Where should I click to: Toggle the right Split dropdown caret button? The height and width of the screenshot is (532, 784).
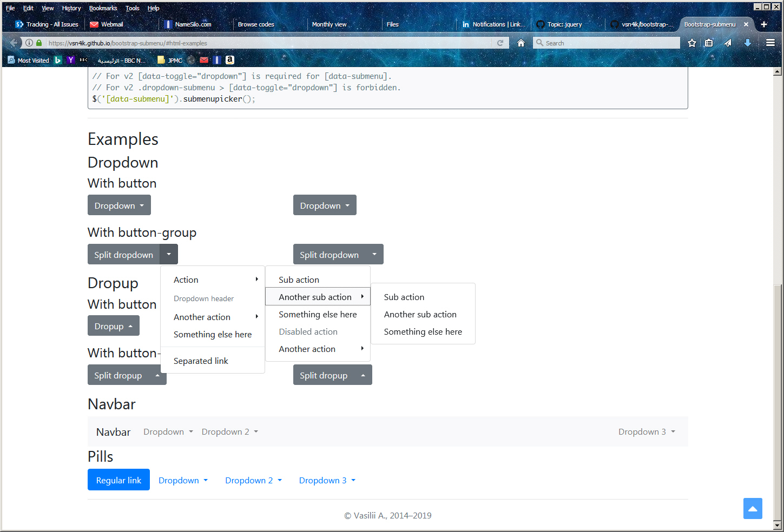pyautogui.click(x=374, y=255)
